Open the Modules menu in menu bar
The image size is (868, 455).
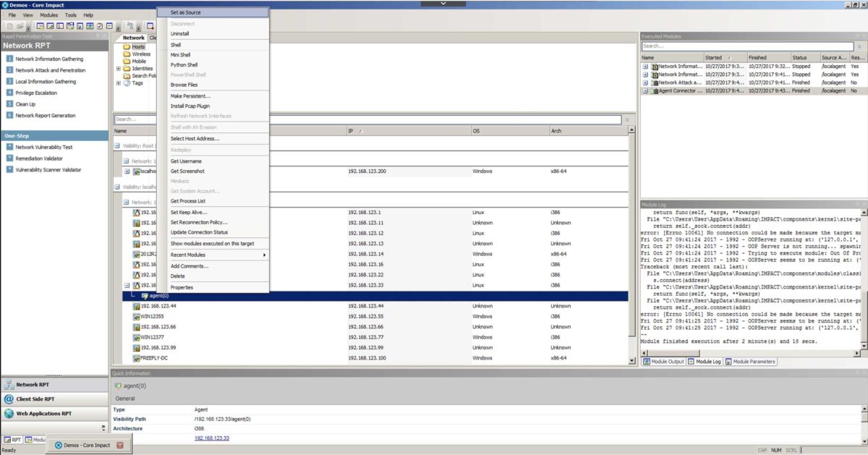pyautogui.click(x=49, y=14)
